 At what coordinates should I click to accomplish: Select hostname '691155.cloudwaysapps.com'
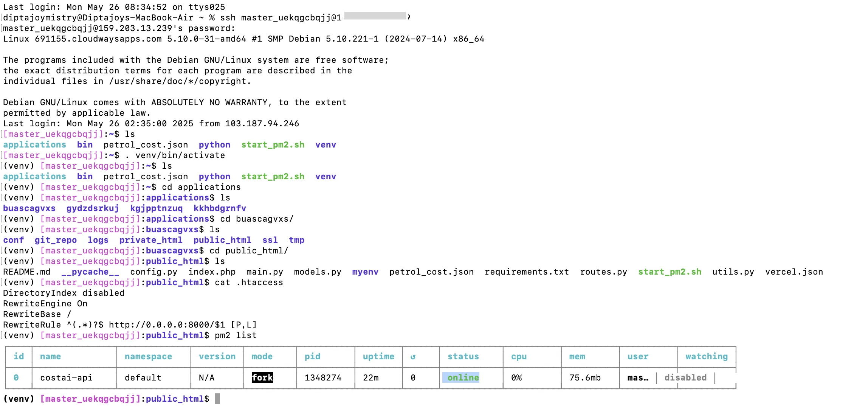click(98, 39)
